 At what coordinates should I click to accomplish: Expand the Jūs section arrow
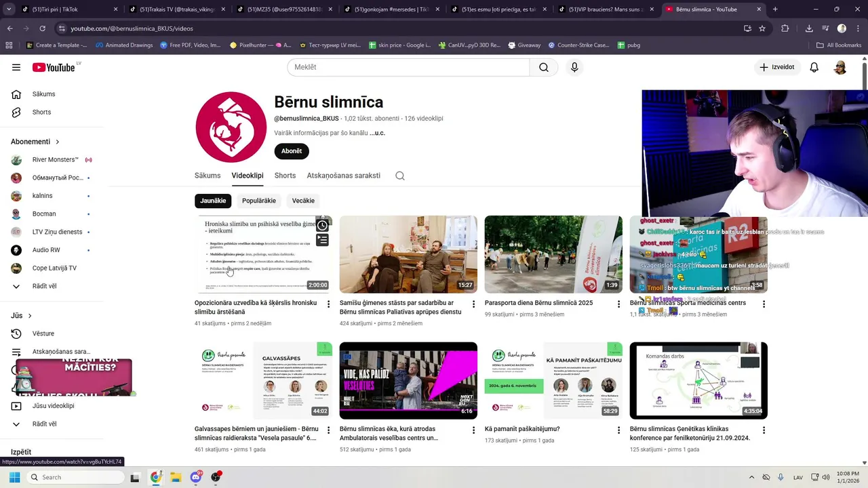30,316
